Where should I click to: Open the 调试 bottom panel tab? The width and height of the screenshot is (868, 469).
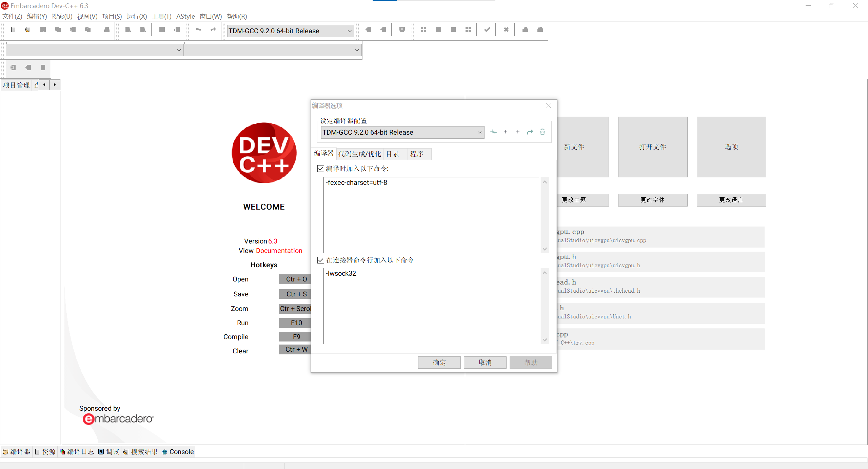coord(109,452)
